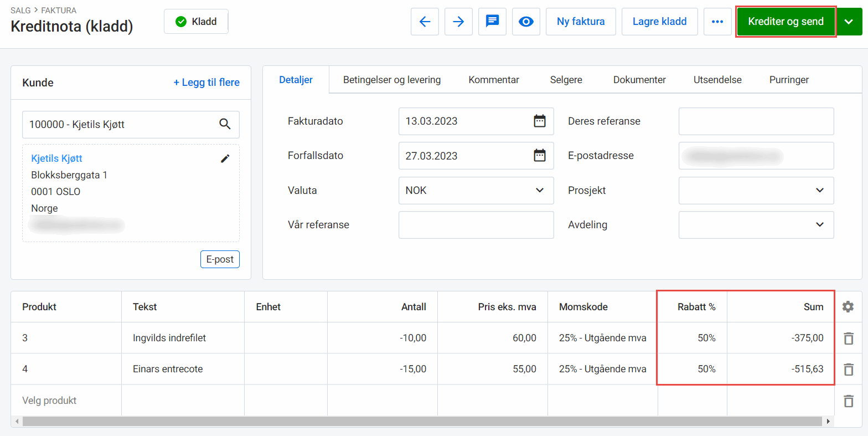
Task: Open the Kommentar tab
Action: [494, 80]
